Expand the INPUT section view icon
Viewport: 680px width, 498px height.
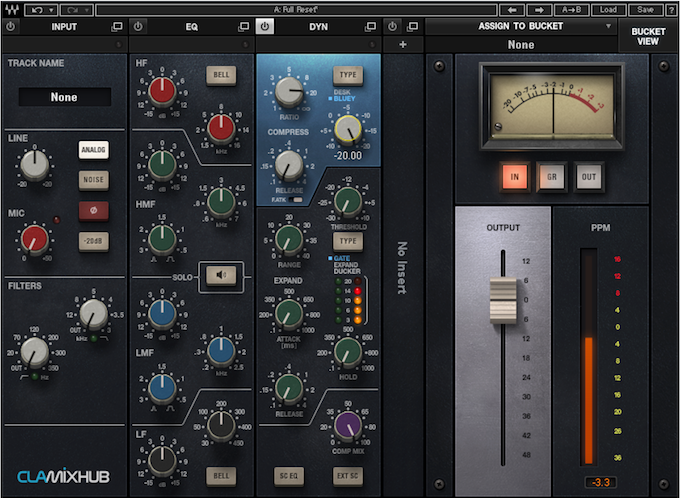coord(117,27)
